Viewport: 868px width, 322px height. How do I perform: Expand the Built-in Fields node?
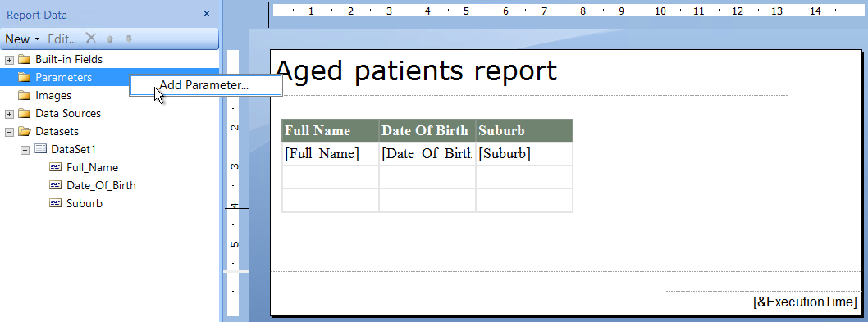click(9, 60)
